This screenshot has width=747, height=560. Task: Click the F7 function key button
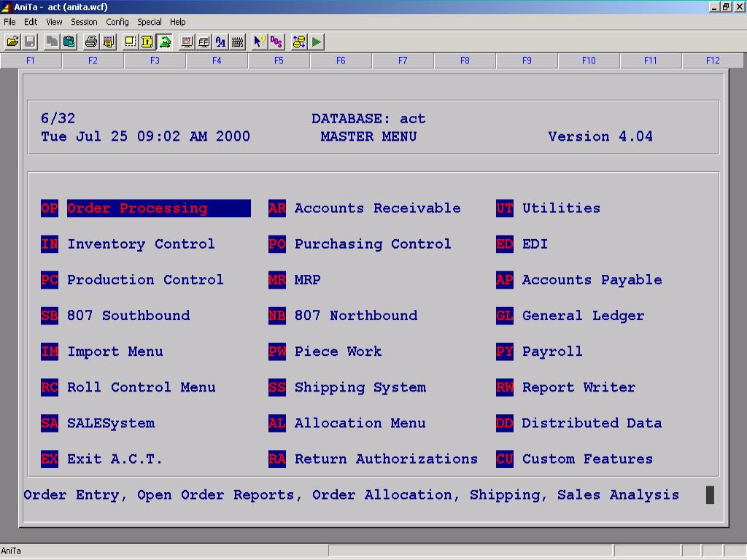[x=403, y=61]
